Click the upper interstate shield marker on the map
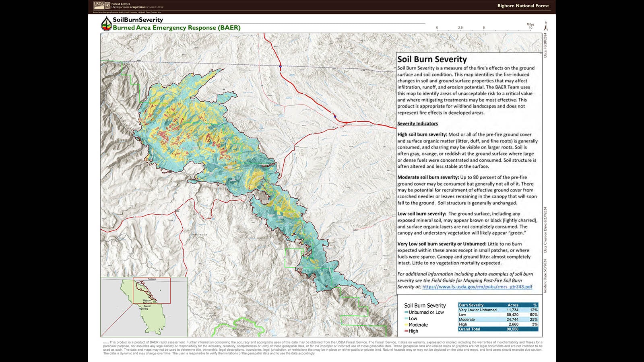 280,66
